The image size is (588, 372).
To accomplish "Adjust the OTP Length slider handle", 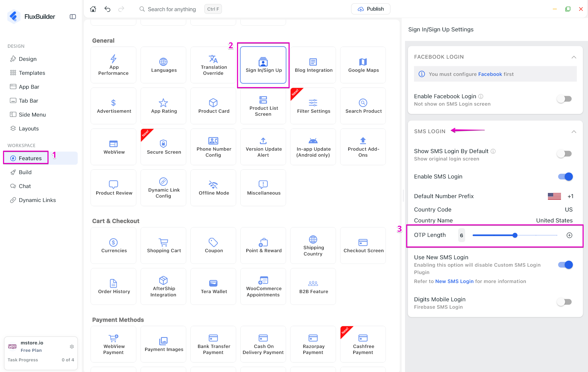I will point(515,235).
